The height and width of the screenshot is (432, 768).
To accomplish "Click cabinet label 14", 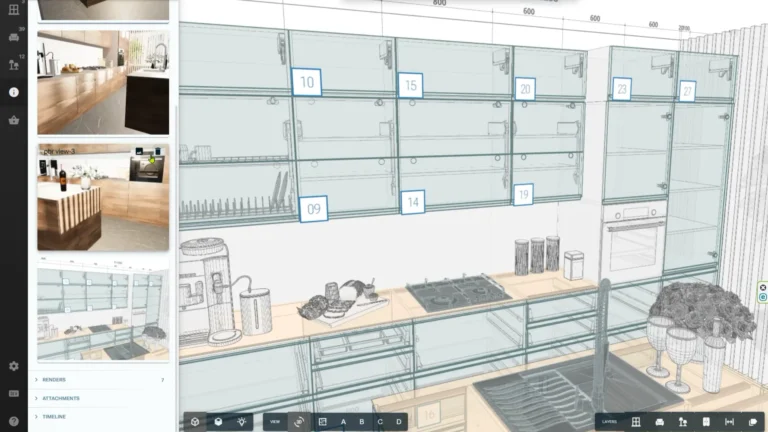I will pyautogui.click(x=412, y=202).
